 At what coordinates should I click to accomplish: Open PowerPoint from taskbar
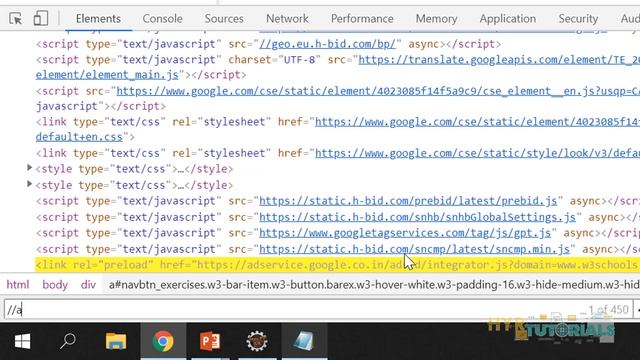(x=210, y=341)
